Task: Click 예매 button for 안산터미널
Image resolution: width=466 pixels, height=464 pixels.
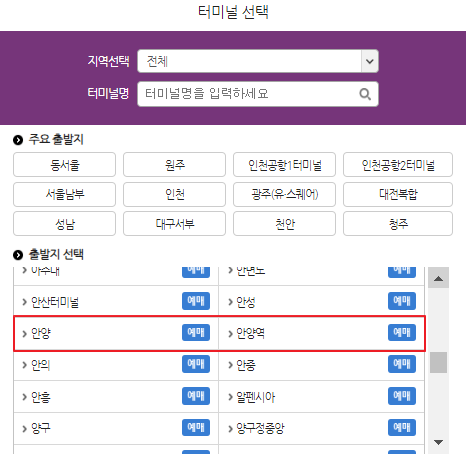Action: click(x=196, y=301)
